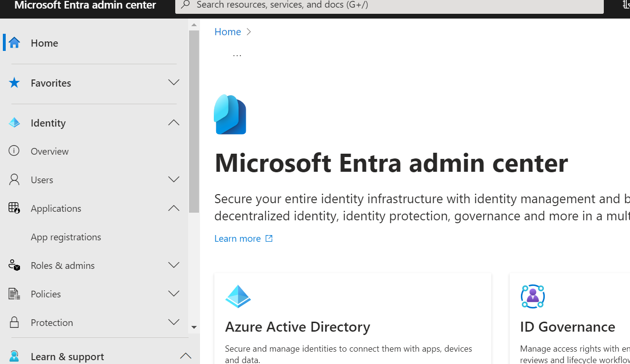Expand the Protection submenu chevron

(174, 322)
